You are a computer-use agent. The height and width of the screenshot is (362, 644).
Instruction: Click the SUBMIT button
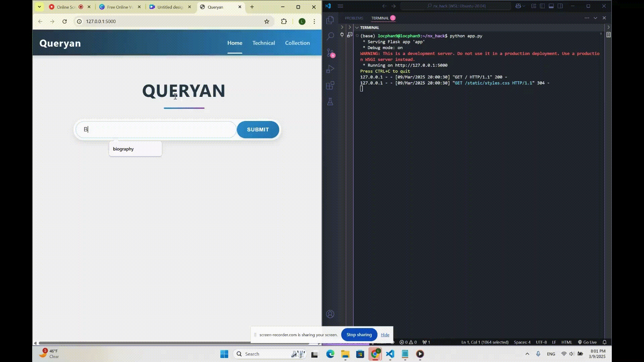coord(258,130)
